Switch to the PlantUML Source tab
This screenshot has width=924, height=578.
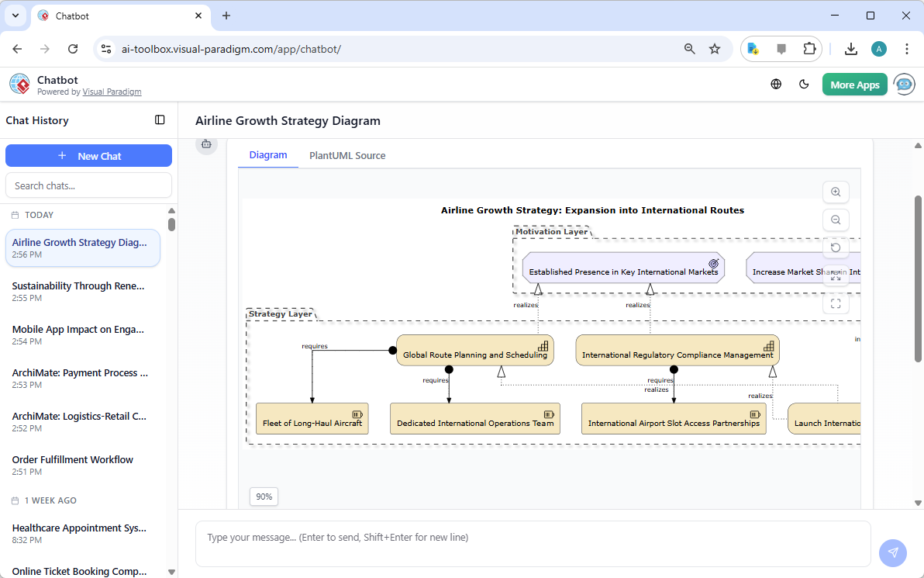tap(346, 155)
